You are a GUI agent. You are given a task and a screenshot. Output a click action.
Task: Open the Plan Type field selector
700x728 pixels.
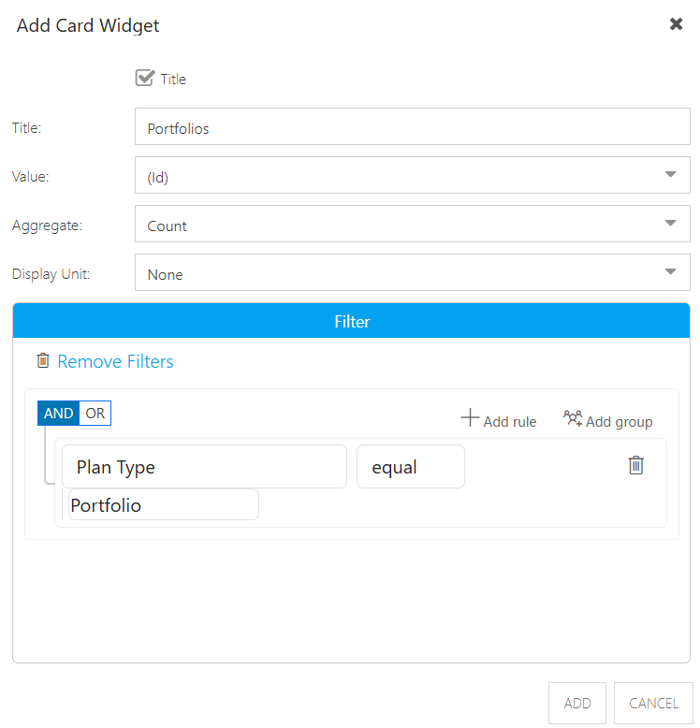[x=204, y=467]
